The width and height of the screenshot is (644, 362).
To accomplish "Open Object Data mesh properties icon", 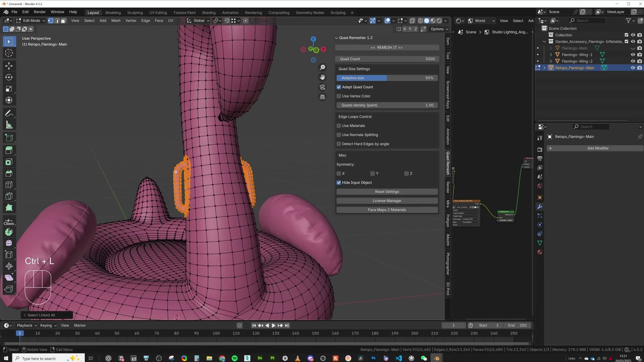I will tap(540, 243).
